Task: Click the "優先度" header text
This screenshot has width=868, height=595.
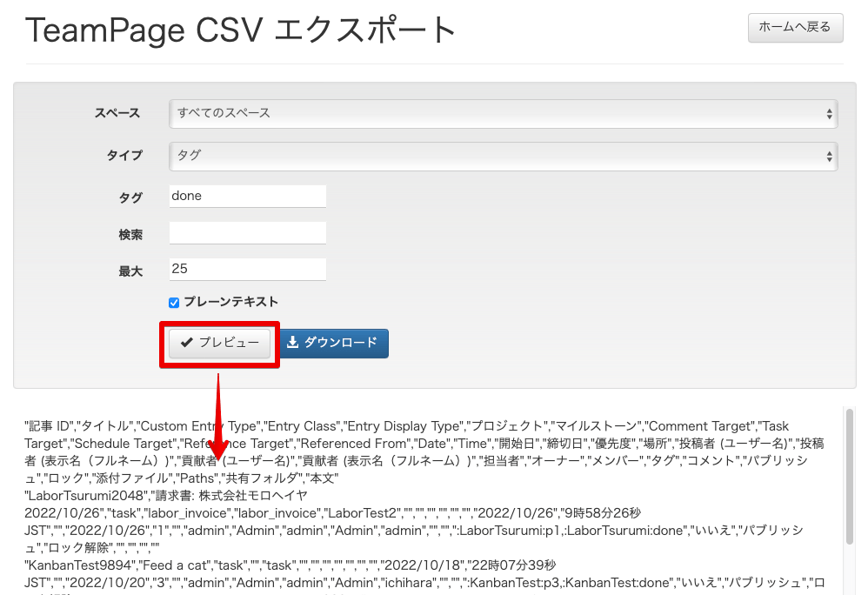Action: point(613,444)
